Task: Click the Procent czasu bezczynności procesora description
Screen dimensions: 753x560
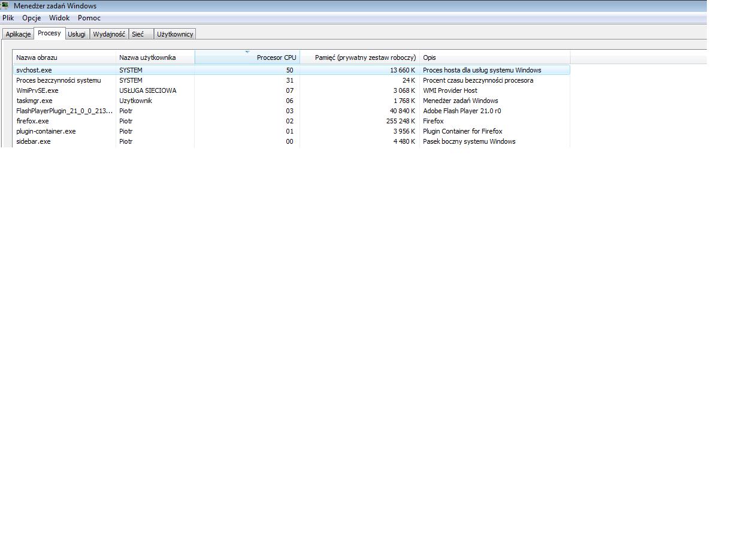Action: pyautogui.click(x=478, y=80)
